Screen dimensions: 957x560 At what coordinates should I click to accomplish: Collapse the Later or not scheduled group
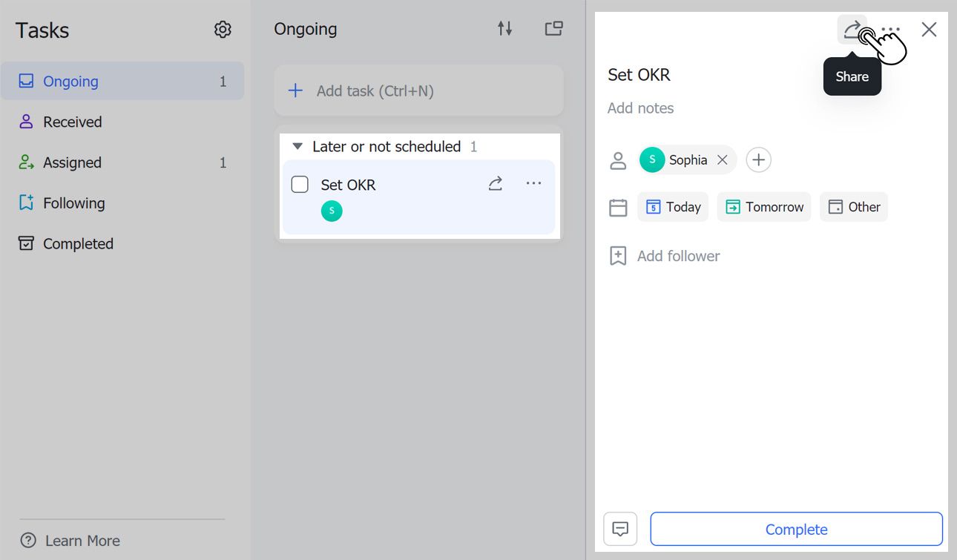point(297,147)
